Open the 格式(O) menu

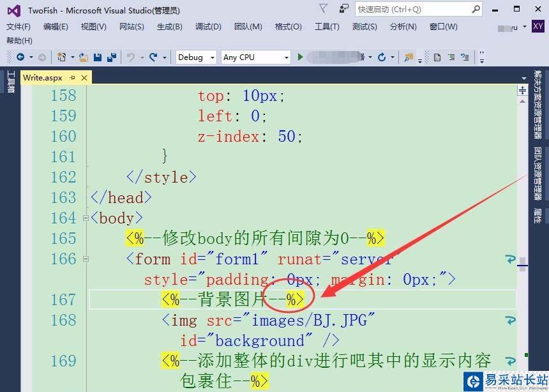click(x=288, y=27)
